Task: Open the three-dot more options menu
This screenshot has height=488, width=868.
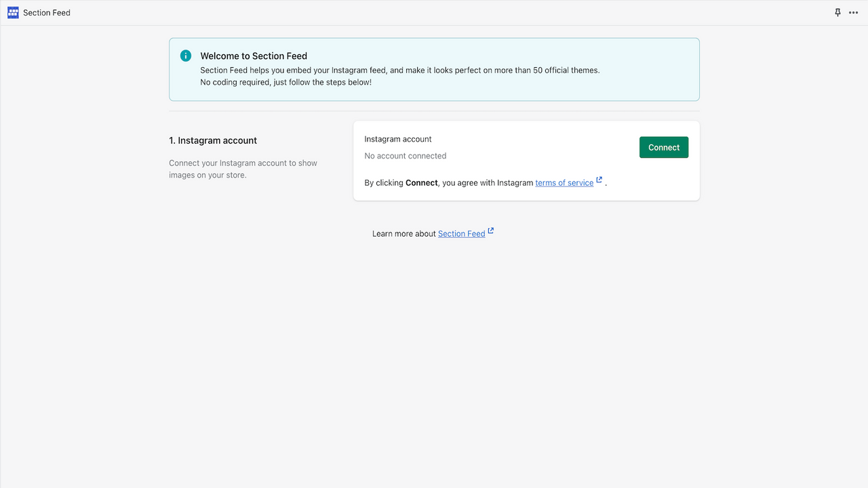Action: [853, 12]
